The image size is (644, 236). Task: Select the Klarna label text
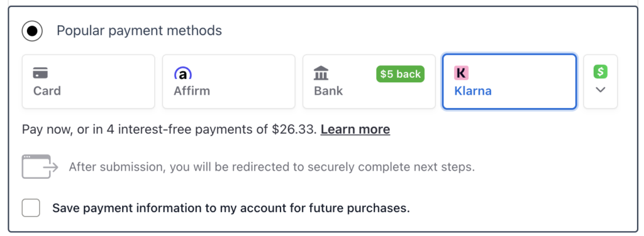[x=473, y=90]
